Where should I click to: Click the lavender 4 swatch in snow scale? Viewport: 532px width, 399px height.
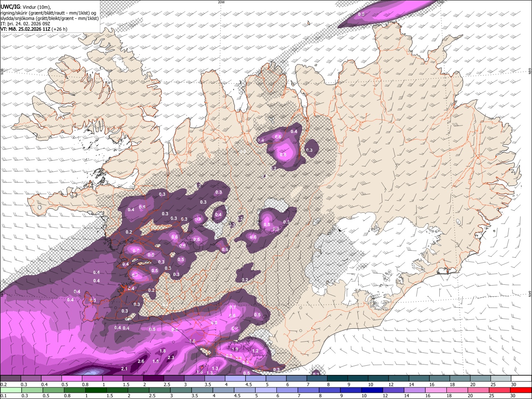234,378
